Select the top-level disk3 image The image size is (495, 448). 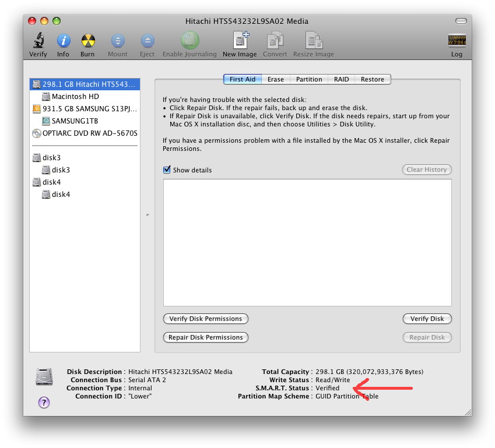tap(85, 157)
